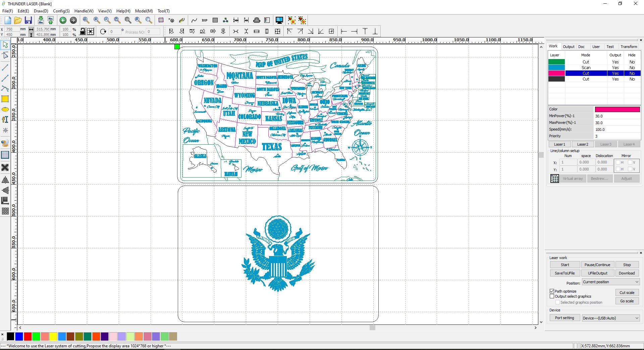Screen dimensions: 644x350
Task: Click the Mirror vertical tool
Action: [5, 190]
